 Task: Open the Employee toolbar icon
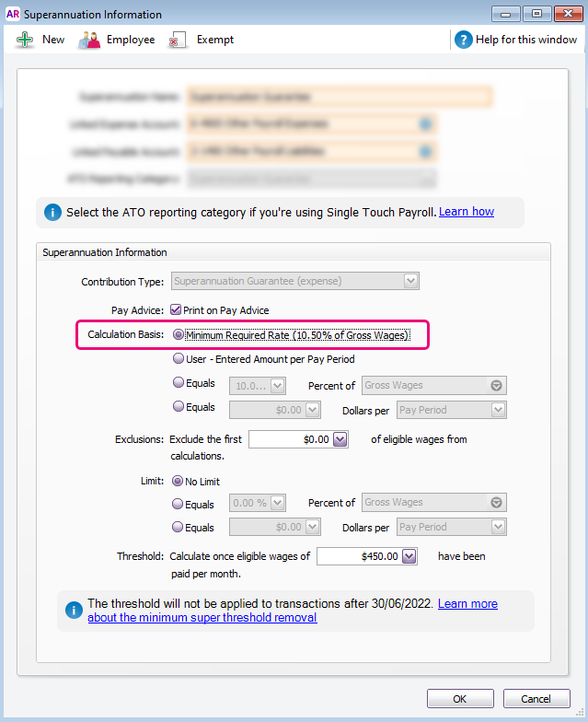(89, 40)
